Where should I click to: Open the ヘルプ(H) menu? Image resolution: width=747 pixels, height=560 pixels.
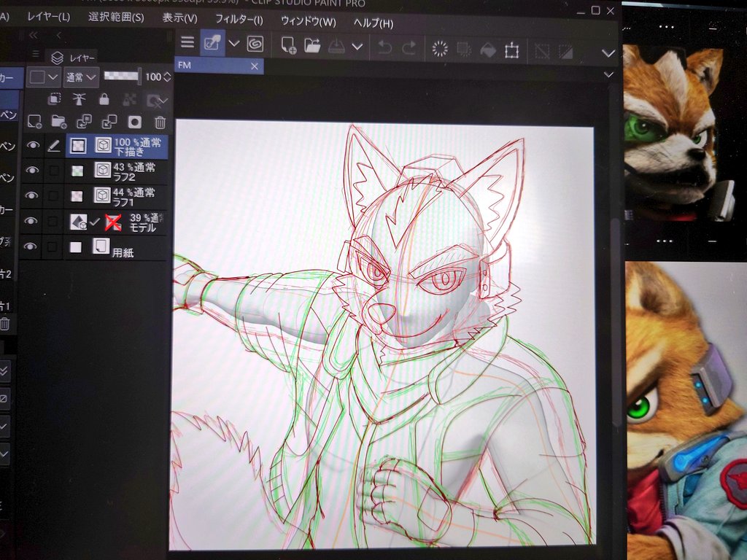(373, 23)
